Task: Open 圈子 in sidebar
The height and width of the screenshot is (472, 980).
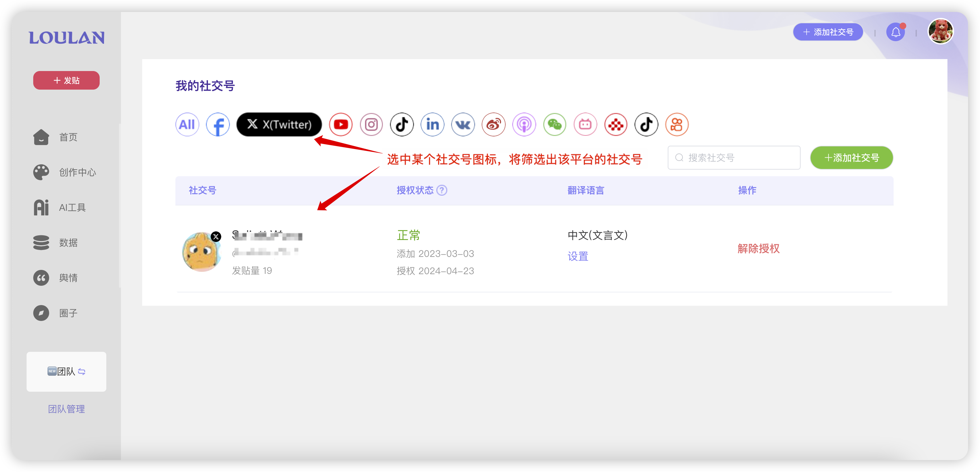Action: (56, 313)
